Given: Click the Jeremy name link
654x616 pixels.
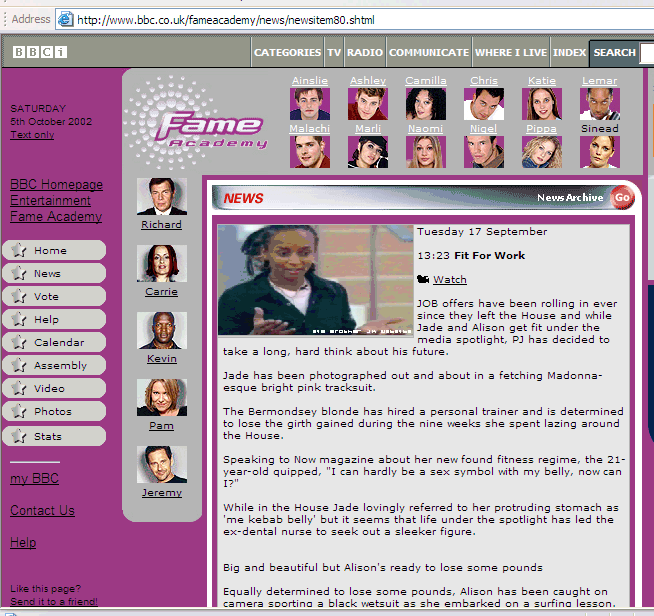Looking at the screenshot, I should tap(162, 493).
